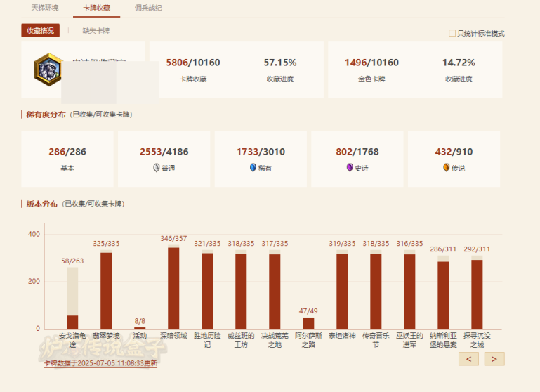
Task: Click the common rarity gem icon
Action: tap(156, 169)
